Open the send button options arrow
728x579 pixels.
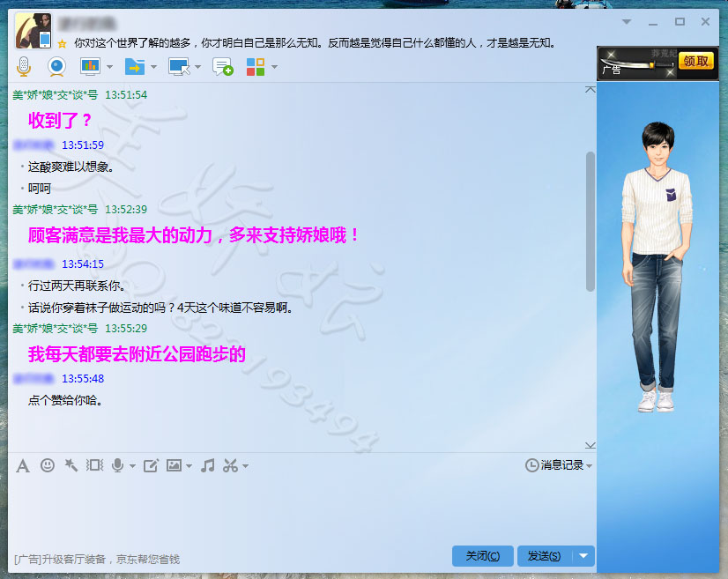(583, 556)
